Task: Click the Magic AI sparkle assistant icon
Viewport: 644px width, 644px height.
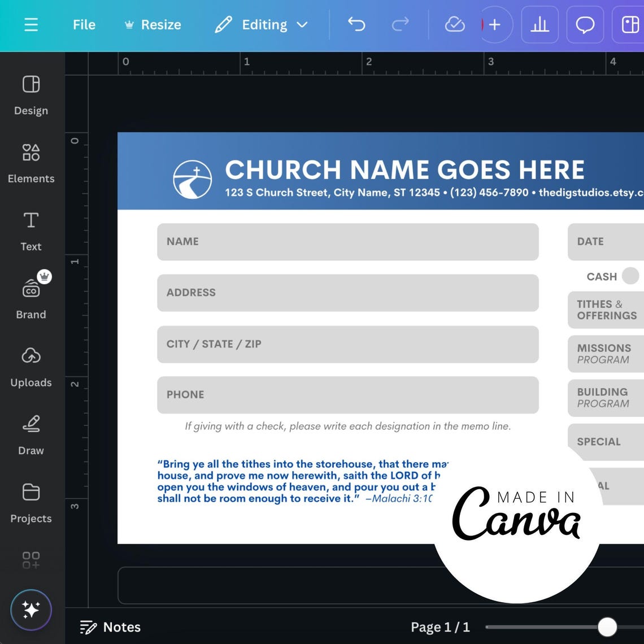Action: (x=31, y=610)
